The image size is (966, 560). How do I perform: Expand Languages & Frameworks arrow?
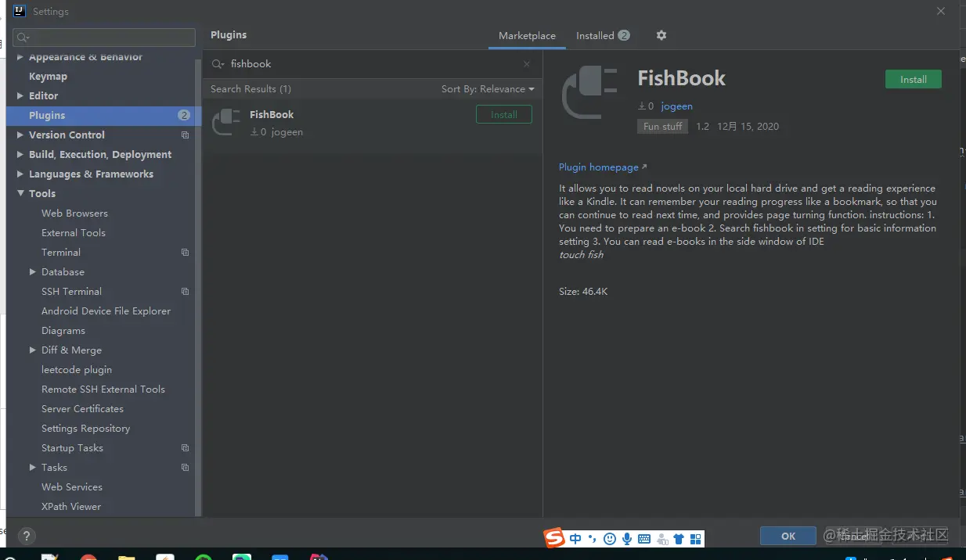click(20, 174)
